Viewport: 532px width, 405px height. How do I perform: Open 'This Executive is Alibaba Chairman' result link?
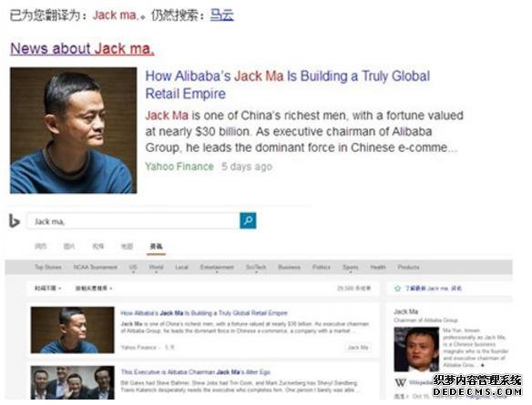coord(196,372)
